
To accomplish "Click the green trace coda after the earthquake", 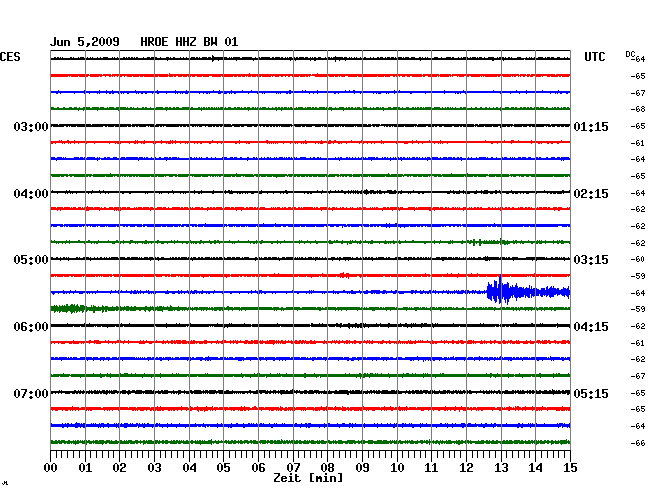I will click(68, 308).
